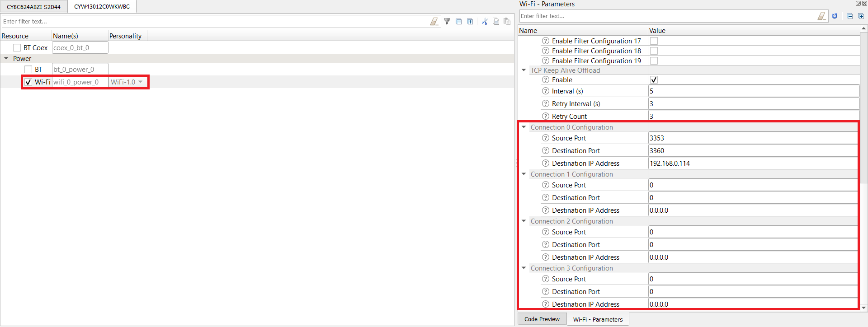Edit Connection 0 Source Port value 3353
The image size is (868, 327).
753,138
